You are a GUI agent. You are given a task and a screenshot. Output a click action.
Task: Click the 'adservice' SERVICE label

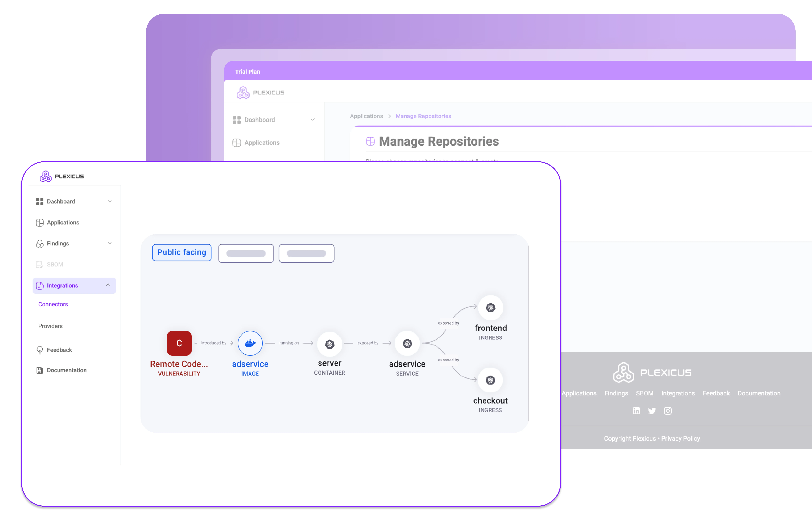[x=407, y=364]
